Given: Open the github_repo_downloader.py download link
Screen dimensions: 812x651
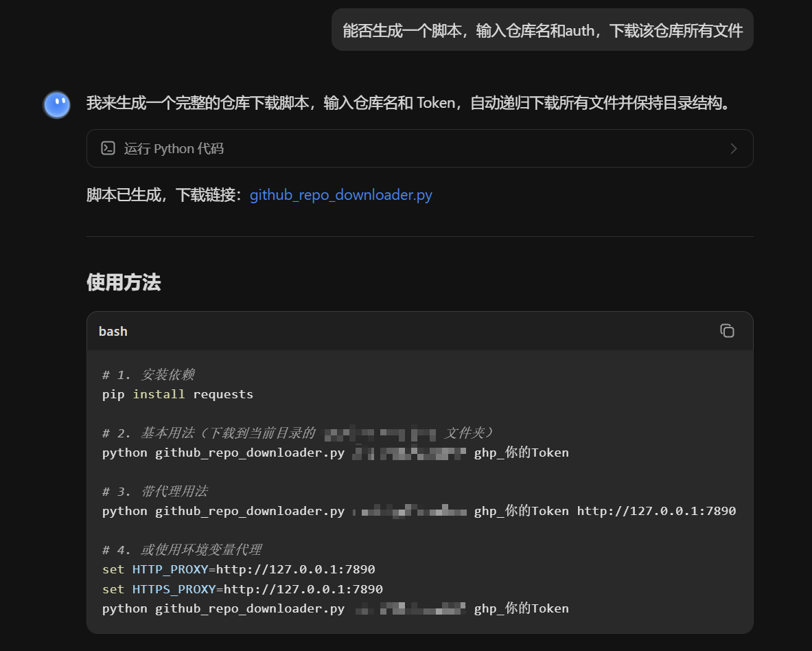Looking at the screenshot, I should click(x=340, y=195).
